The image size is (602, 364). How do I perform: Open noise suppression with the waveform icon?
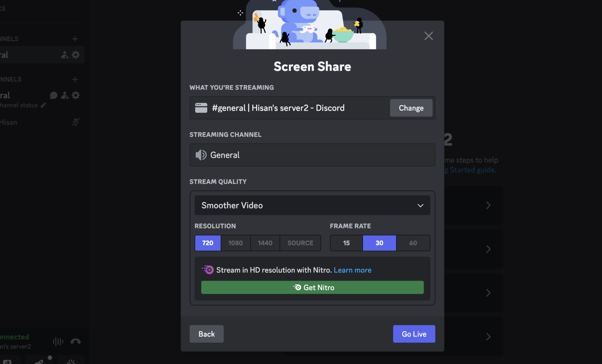tap(58, 341)
